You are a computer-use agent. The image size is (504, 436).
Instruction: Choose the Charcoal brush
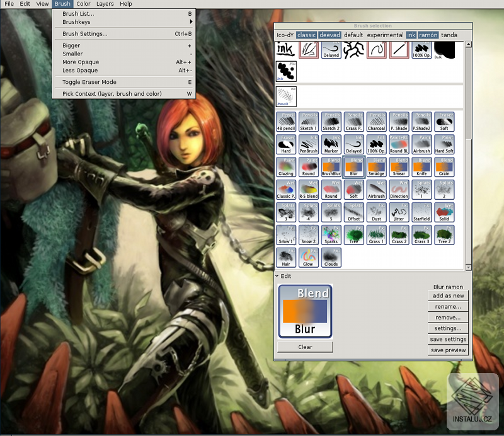[376, 122]
